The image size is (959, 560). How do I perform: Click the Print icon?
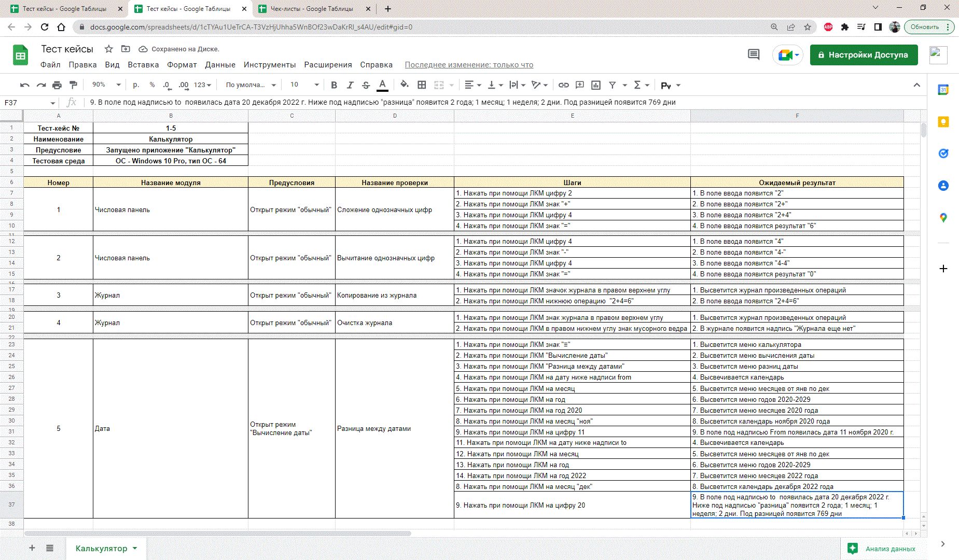57,85
